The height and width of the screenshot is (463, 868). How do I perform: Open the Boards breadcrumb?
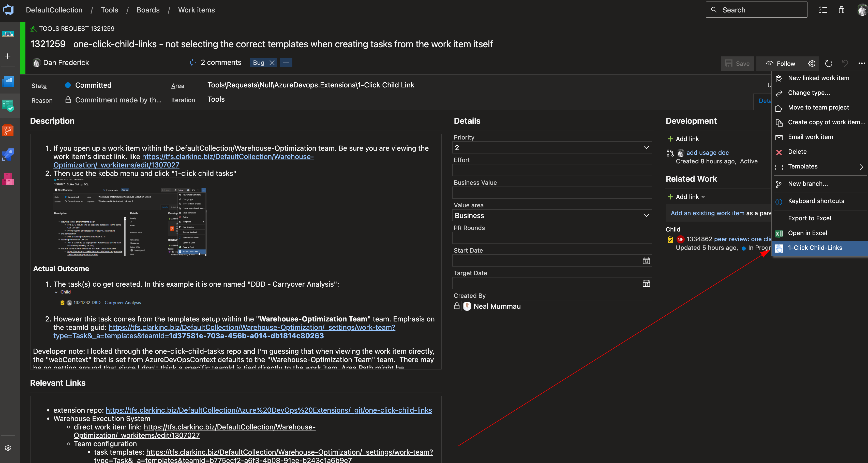[148, 10]
